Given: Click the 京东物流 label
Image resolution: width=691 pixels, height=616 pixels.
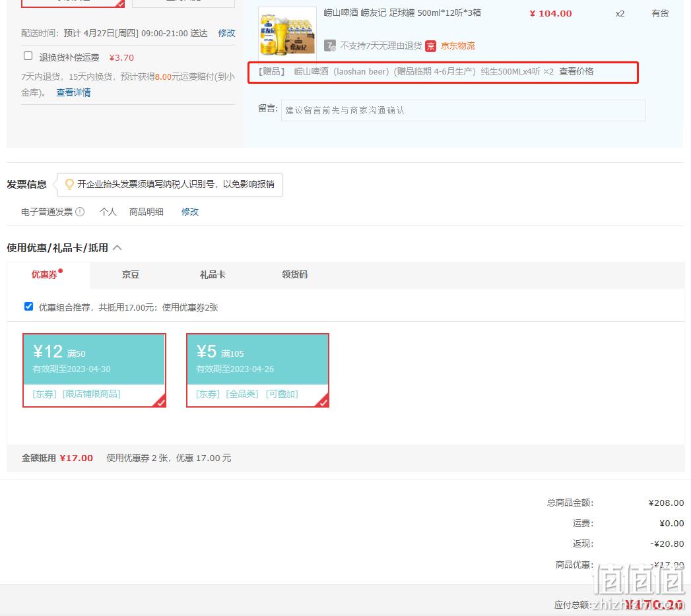Looking at the screenshot, I should click(458, 46).
